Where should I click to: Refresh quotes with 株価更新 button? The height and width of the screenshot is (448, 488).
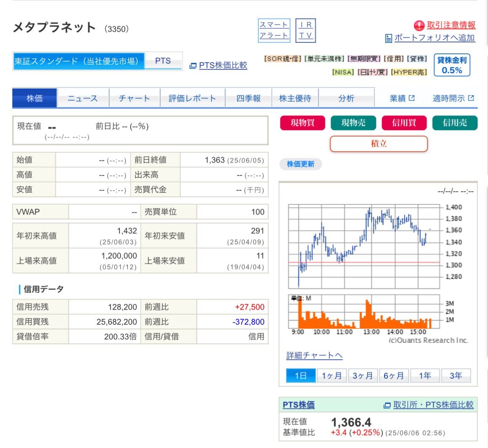pyautogui.click(x=300, y=164)
